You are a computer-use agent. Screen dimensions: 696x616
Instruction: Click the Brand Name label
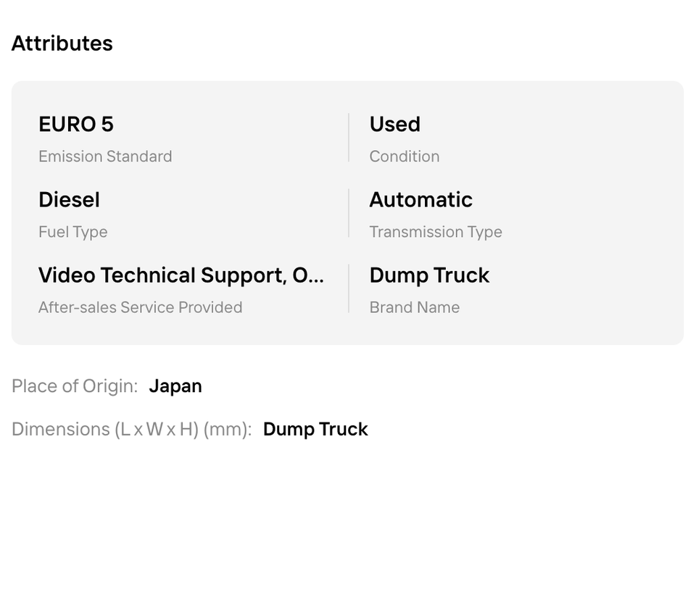tap(415, 307)
